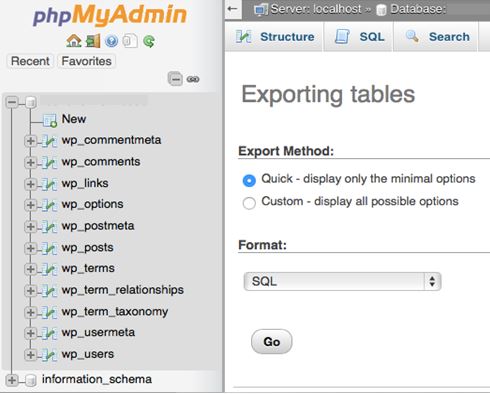Expand the wp_postmeta table node
The image size is (490, 394).
tap(30, 227)
